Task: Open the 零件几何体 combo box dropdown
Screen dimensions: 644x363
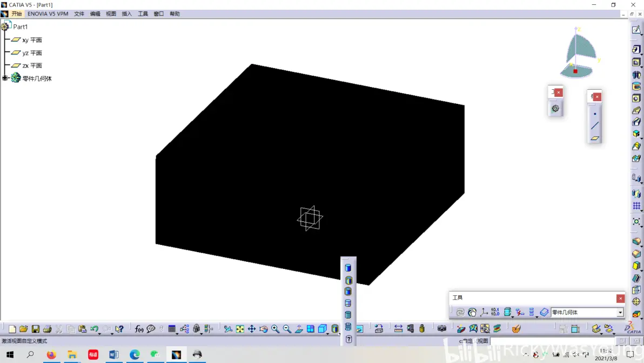Action: [620, 313]
